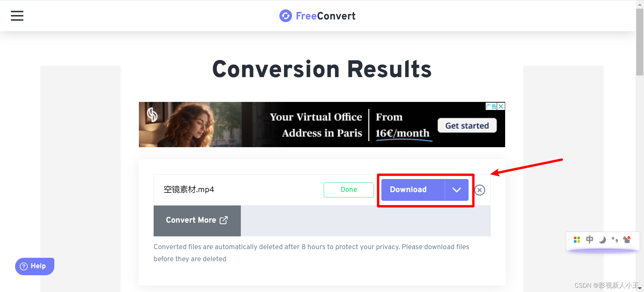The width and height of the screenshot is (644, 292).
Task: Click Convert More button
Action: [197, 221]
